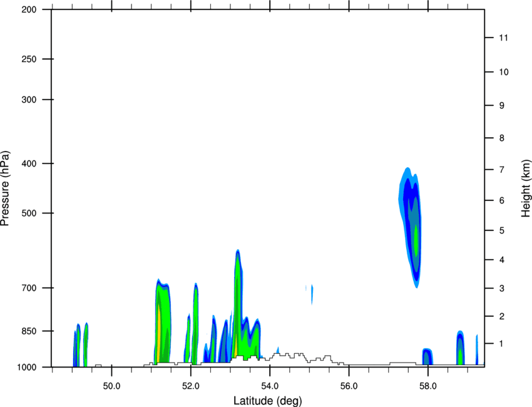Screen dimensions: 532x407
Task: Click the 4 km height label
Action: coord(502,260)
